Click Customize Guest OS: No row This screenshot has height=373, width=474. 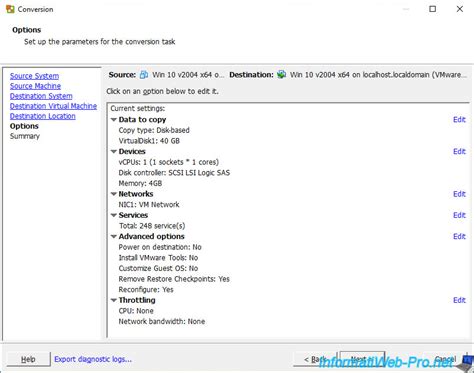[158, 268]
